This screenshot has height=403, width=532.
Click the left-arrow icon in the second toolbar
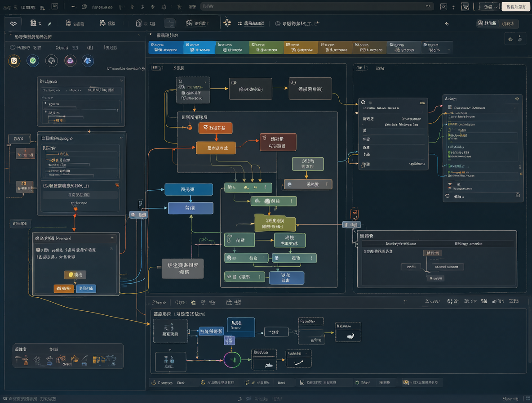[x=447, y=24]
